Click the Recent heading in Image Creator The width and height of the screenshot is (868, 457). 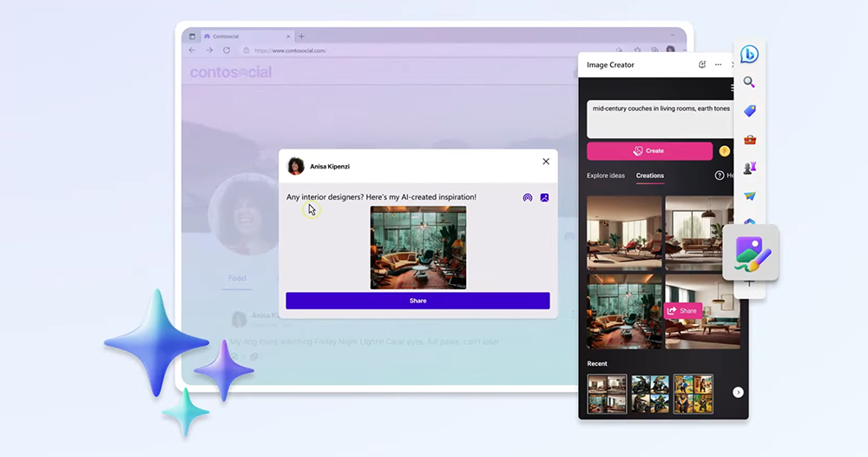tap(597, 364)
